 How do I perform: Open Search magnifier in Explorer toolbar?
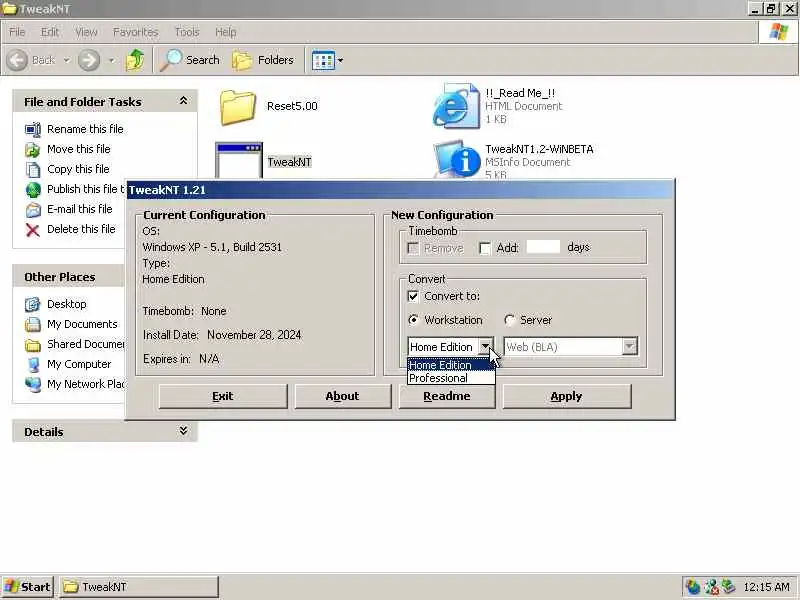(x=170, y=60)
